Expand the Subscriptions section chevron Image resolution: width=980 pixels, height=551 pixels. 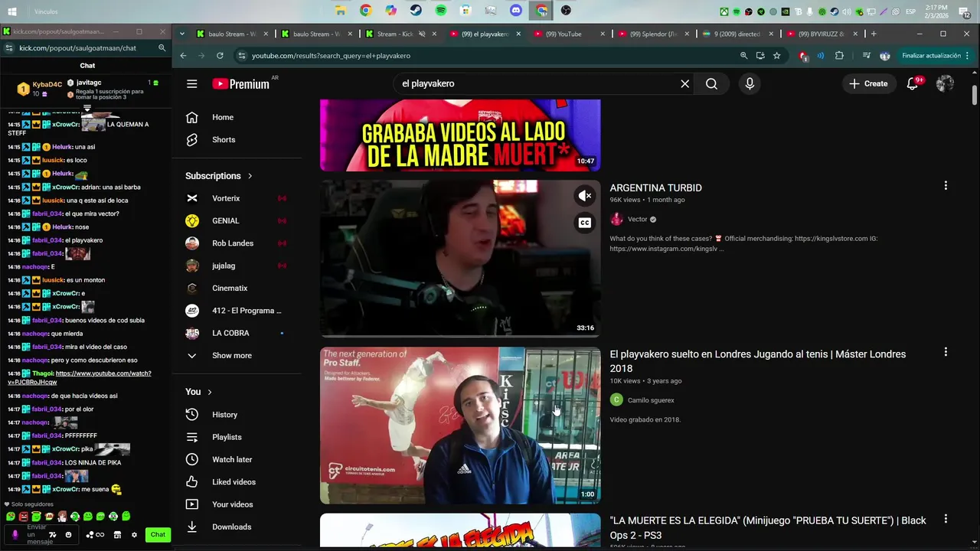click(x=250, y=176)
